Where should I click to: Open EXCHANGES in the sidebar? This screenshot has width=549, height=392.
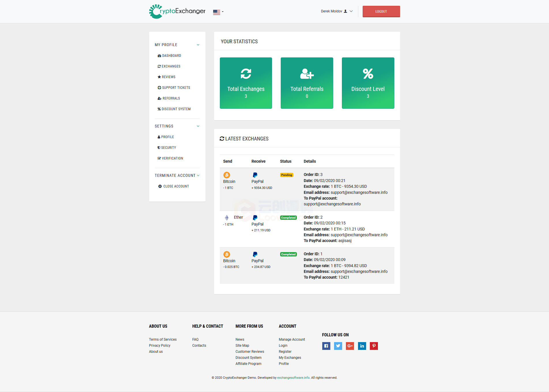(x=169, y=66)
